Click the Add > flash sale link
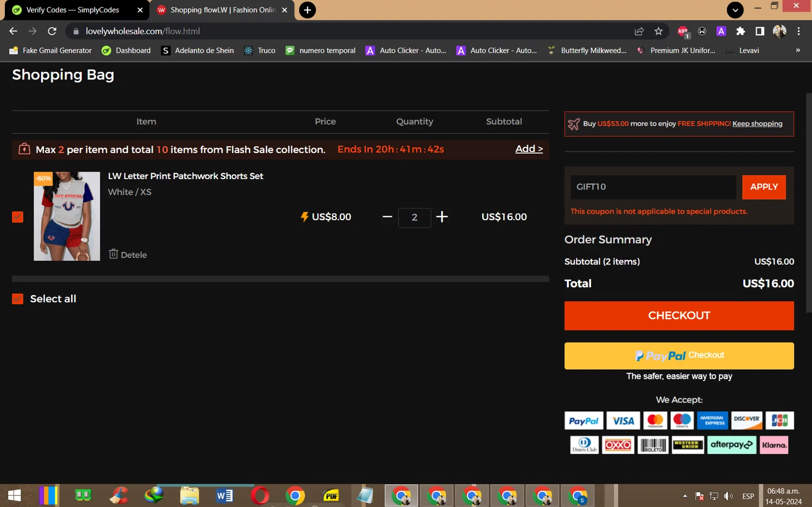Screen dimensions: 812x507 pos(529,149)
